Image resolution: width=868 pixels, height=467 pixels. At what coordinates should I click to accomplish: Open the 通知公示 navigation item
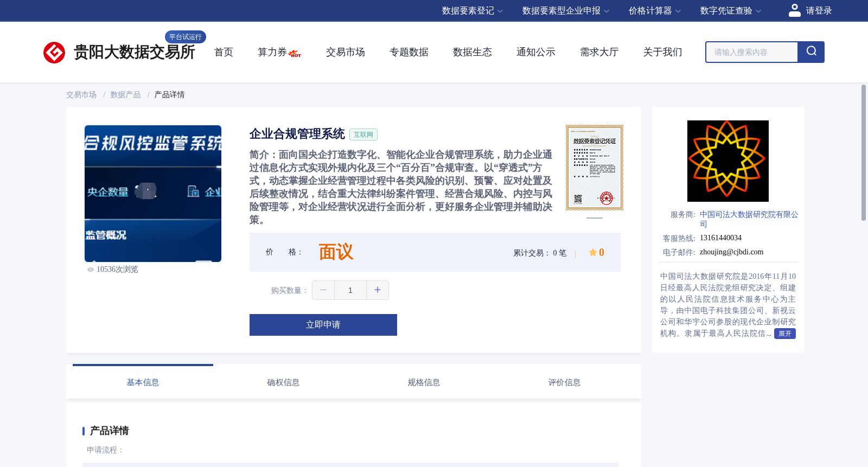(x=536, y=52)
